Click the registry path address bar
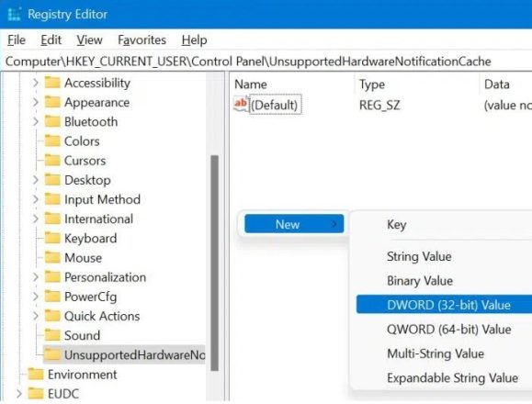This screenshot has height=404, width=532. pyautogui.click(x=266, y=62)
